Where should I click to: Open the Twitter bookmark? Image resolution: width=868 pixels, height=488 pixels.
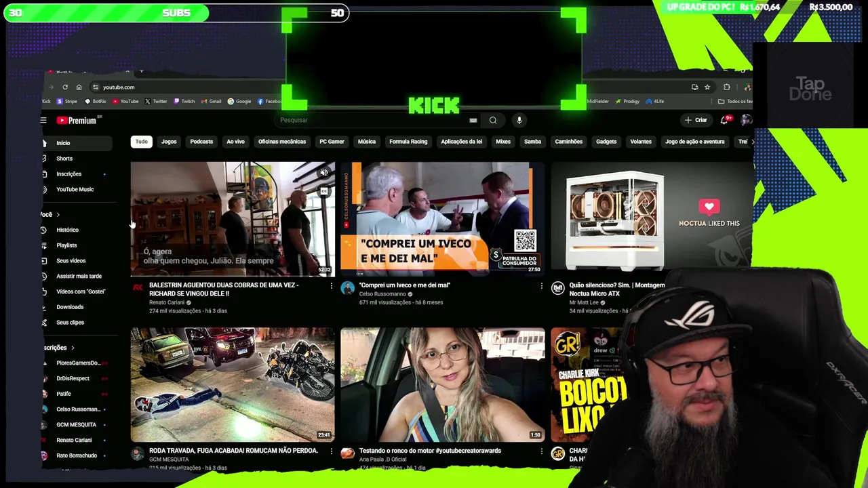[156, 101]
